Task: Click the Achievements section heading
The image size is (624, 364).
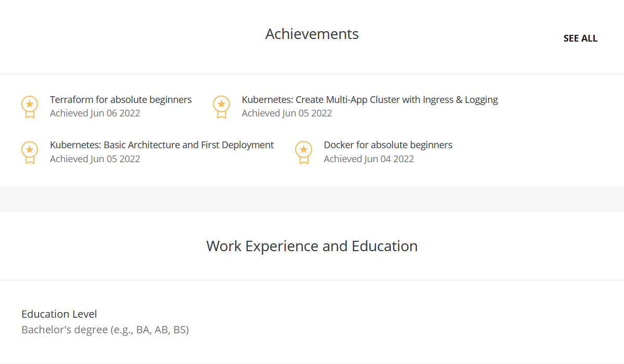Action: point(312,34)
